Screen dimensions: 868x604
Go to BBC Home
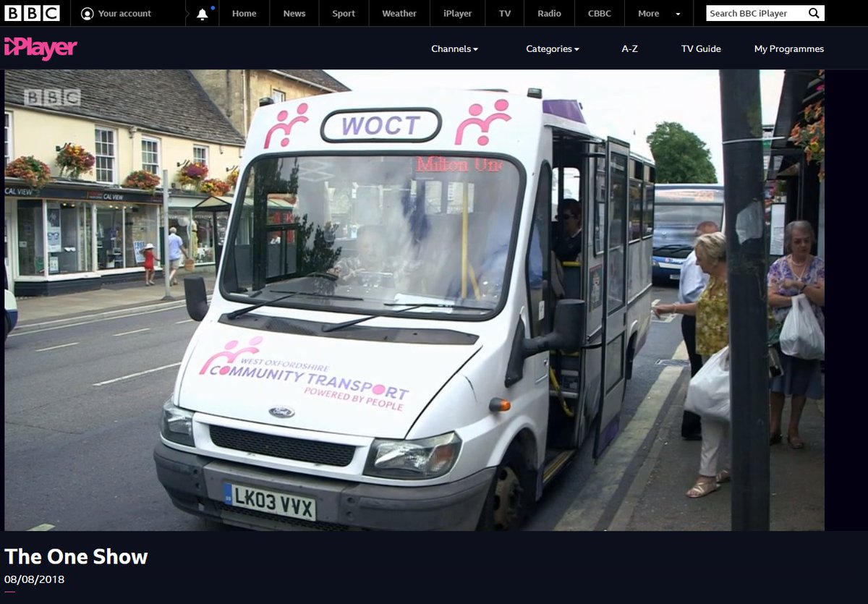[244, 14]
